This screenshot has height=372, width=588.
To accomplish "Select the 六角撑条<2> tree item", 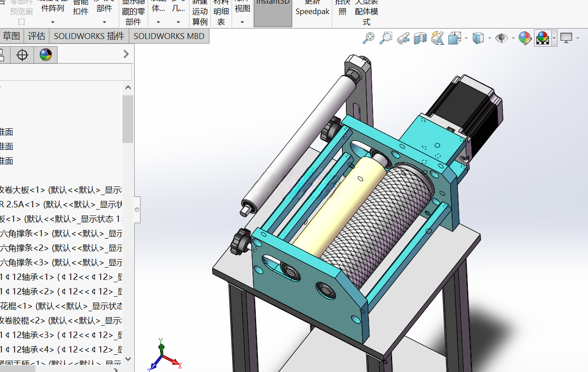I will coord(61,248).
